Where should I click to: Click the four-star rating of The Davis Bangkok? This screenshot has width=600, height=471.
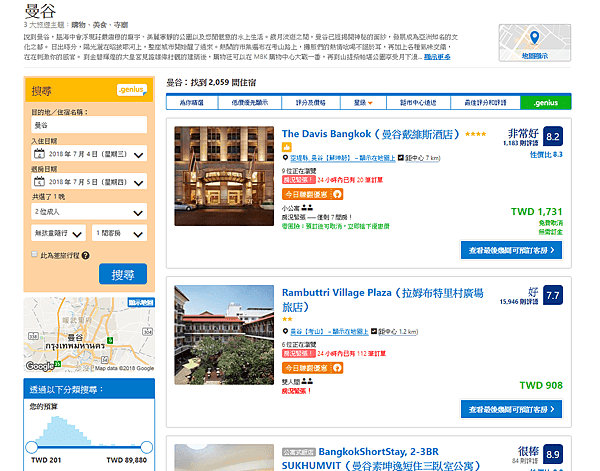point(476,134)
